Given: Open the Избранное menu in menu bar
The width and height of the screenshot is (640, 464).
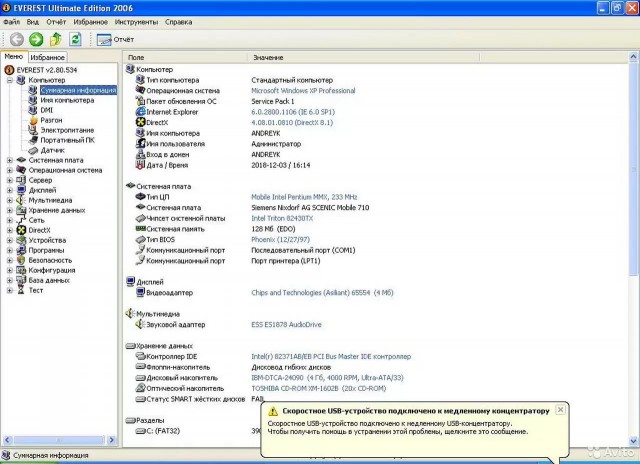Looking at the screenshot, I should click(91, 22).
